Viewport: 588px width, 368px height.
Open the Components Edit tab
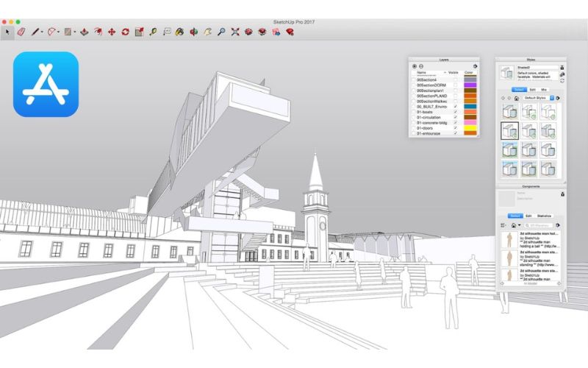pyautogui.click(x=528, y=216)
